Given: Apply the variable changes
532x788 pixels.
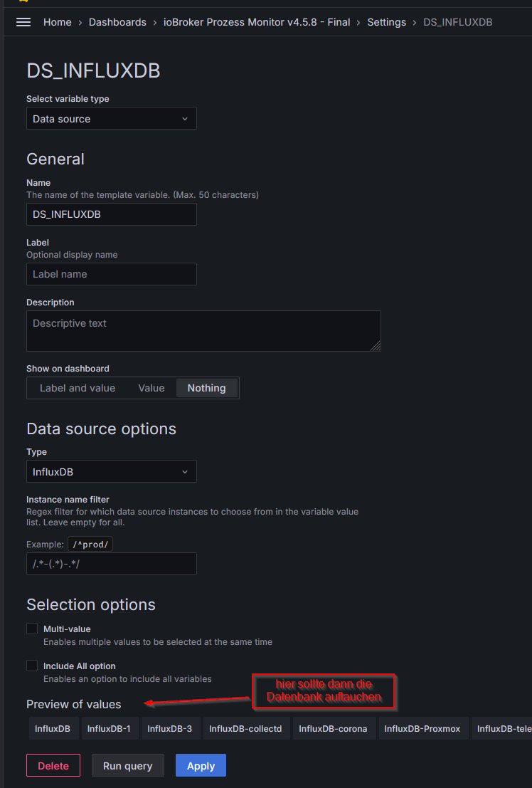Looking at the screenshot, I should 201,766.
